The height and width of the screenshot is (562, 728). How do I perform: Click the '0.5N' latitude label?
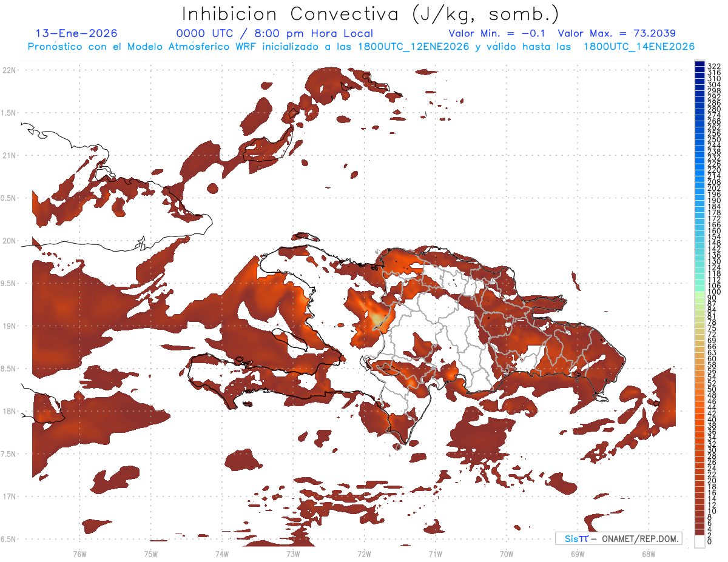(8, 198)
